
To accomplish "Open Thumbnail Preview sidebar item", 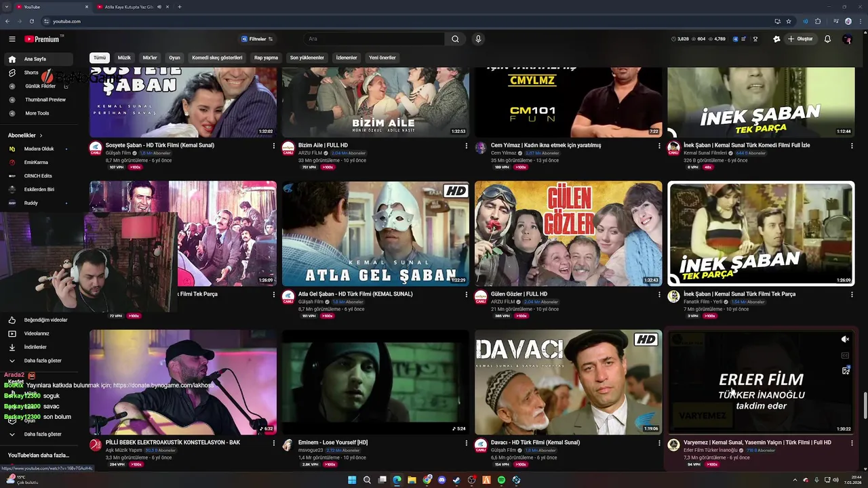I will click(45, 100).
